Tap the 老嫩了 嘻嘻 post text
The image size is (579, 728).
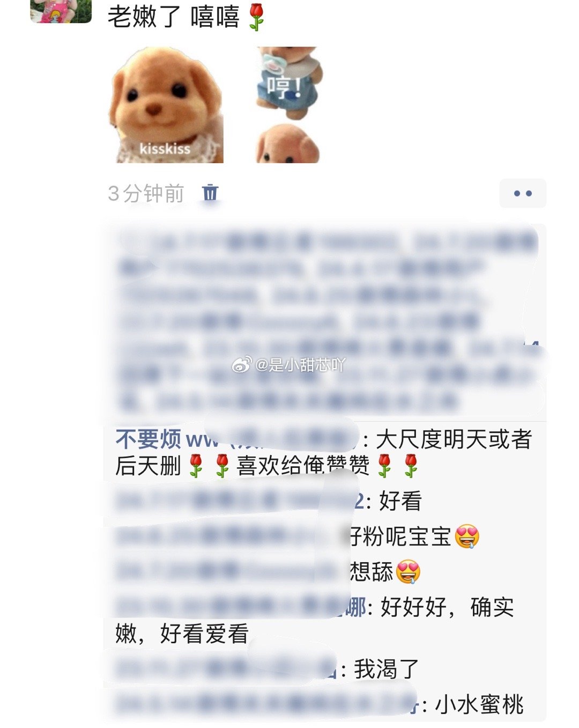pos(173,16)
